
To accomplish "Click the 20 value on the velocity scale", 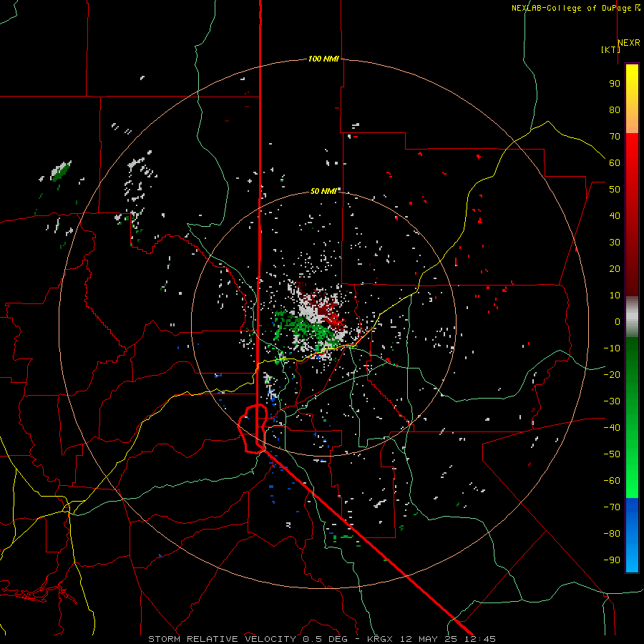I will click(615, 268).
